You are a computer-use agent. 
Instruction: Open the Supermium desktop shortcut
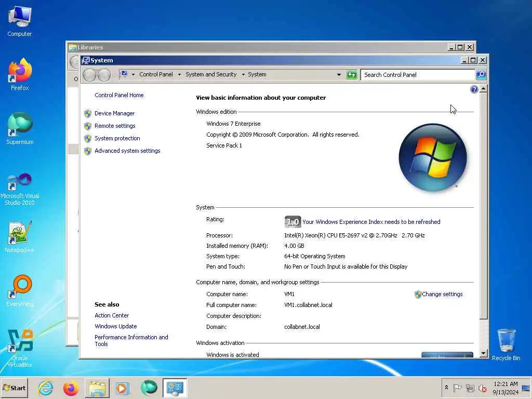[20, 128]
